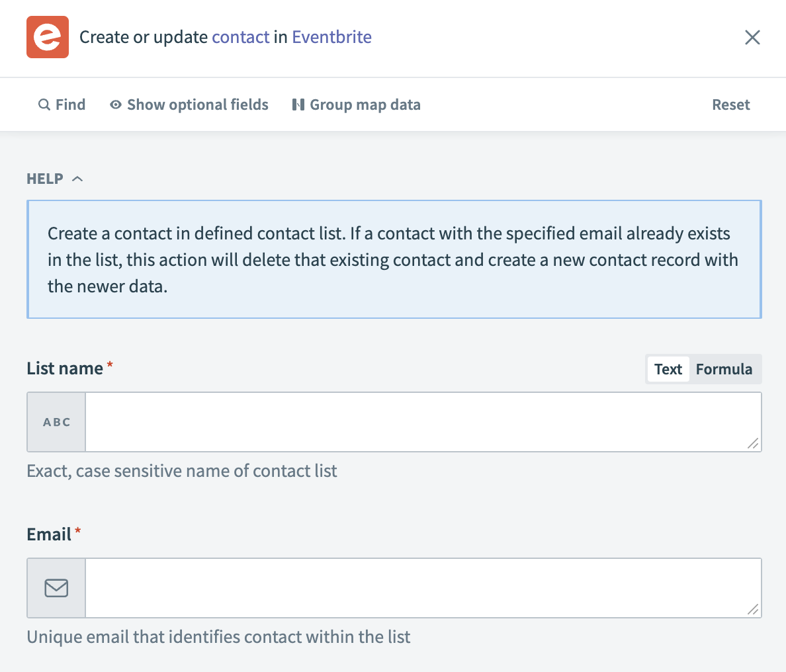Keep List name input in Text mode

click(668, 369)
